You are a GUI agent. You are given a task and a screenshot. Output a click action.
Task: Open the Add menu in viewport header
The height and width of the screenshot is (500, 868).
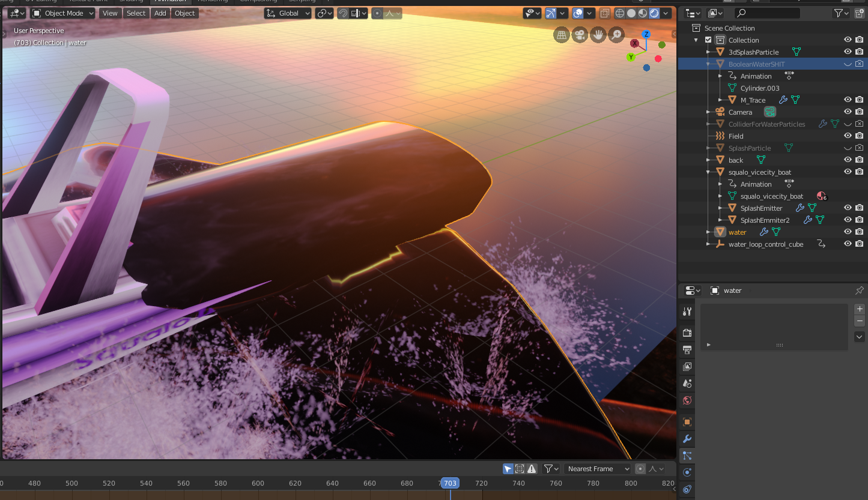pos(160,13)
